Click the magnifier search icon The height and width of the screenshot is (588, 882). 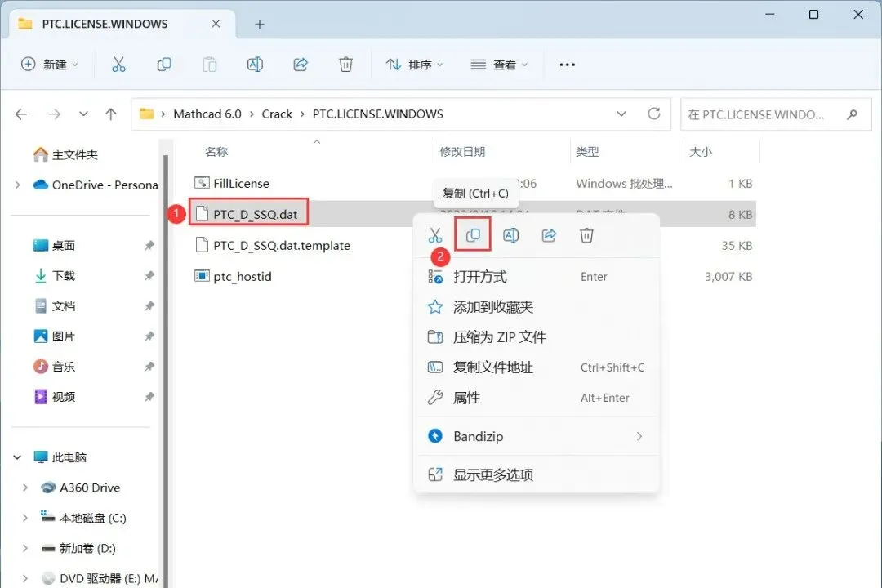(852, 114)
